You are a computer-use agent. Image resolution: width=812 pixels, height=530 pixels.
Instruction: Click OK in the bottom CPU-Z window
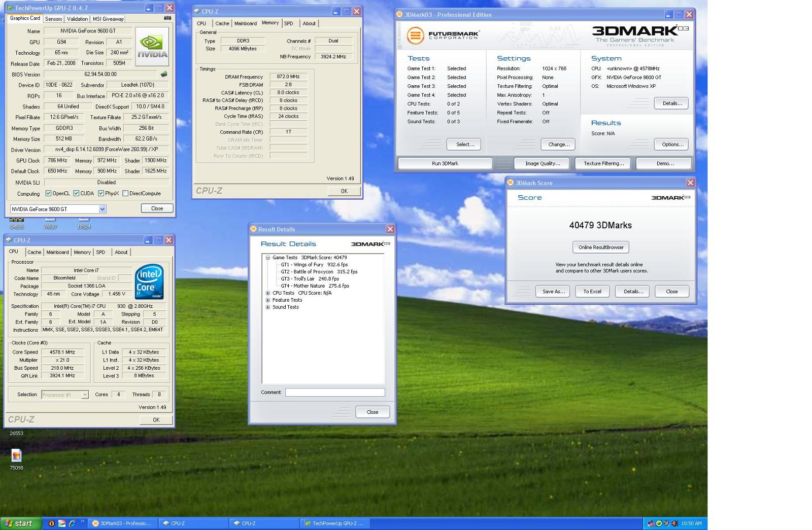click(156, 419)
